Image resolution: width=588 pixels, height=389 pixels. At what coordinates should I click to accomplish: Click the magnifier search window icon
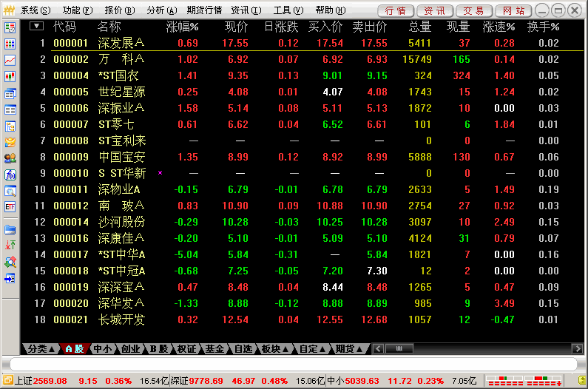click(10, 191)
